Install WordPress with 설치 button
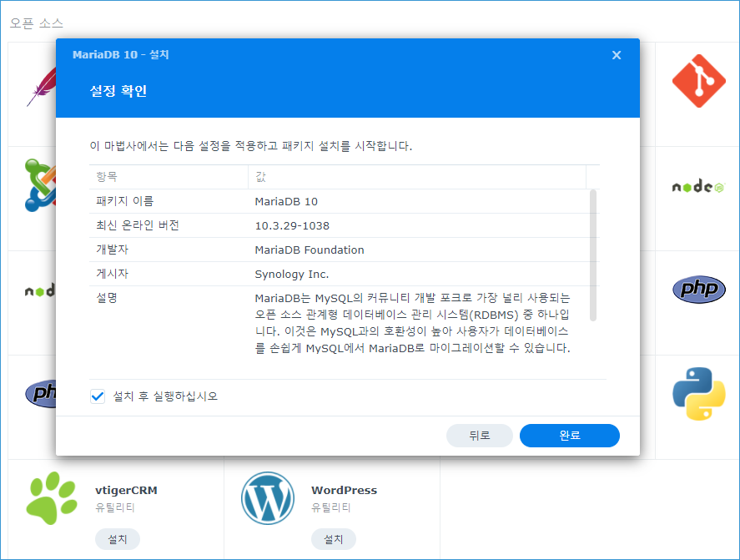Viewport: 740px width, 560px height. pos(334,539)
